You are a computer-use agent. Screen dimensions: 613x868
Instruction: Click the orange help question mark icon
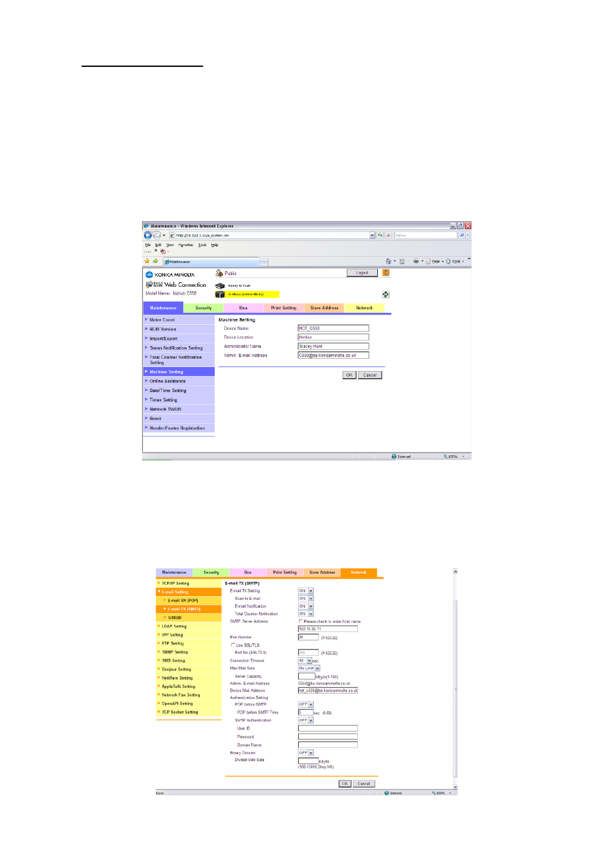(386, 273)
